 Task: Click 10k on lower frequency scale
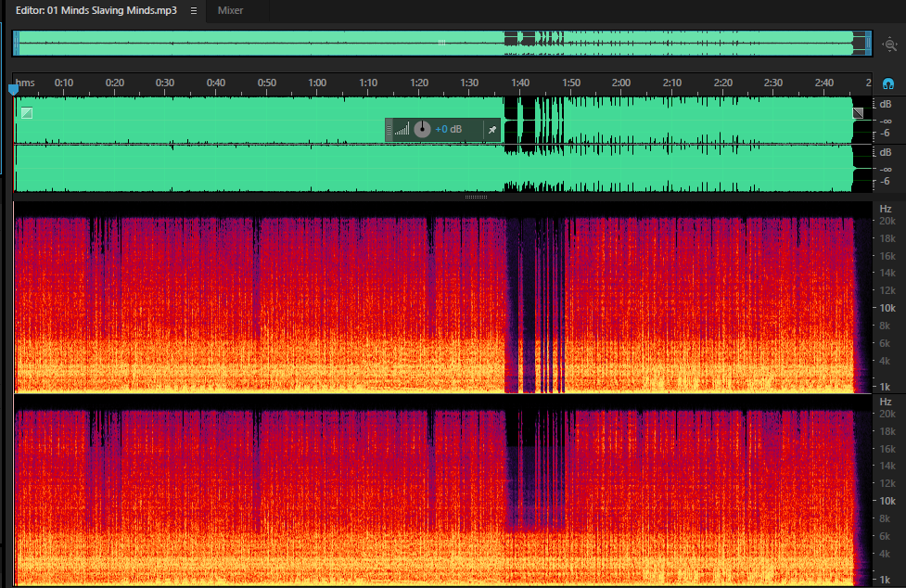pos(887,501)
